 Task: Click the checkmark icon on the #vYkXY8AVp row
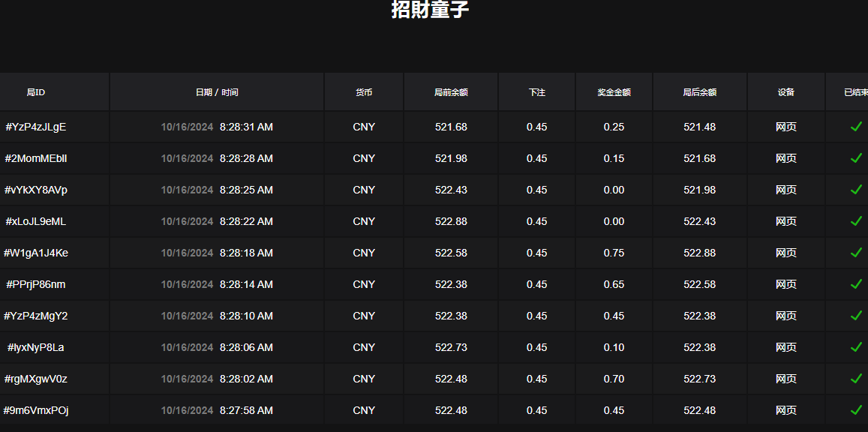(855, 190)
